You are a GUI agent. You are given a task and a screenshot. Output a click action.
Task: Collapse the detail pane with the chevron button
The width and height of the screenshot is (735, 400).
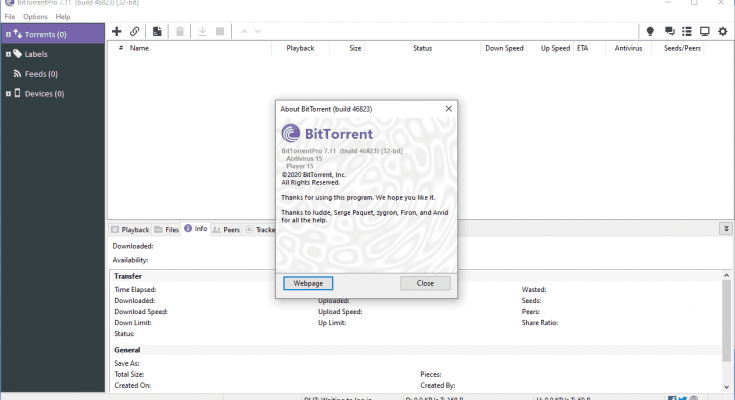pos(726,229)
